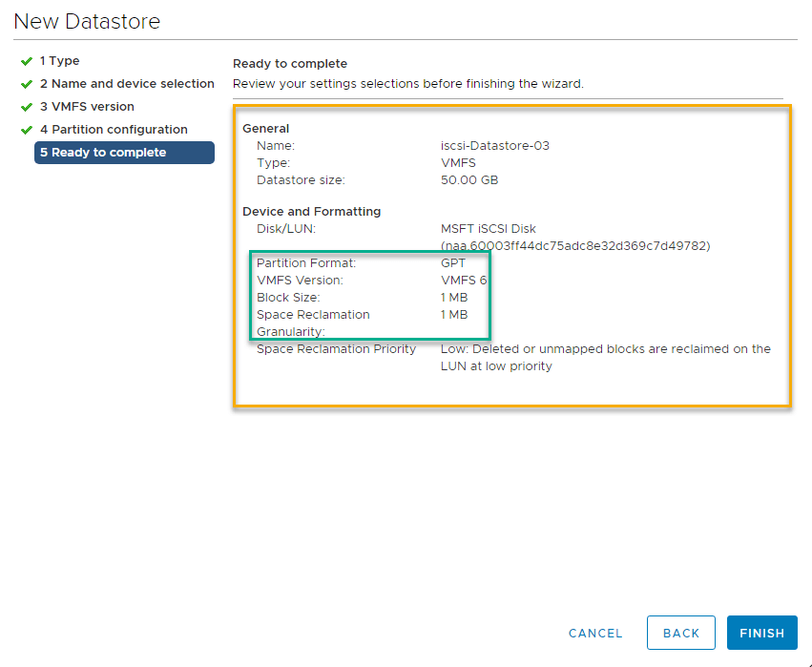Click the MSFT iSCSI Disk device name
This screenshot has height=667, width=812.
pyautogui.click(x=488, y=229)
